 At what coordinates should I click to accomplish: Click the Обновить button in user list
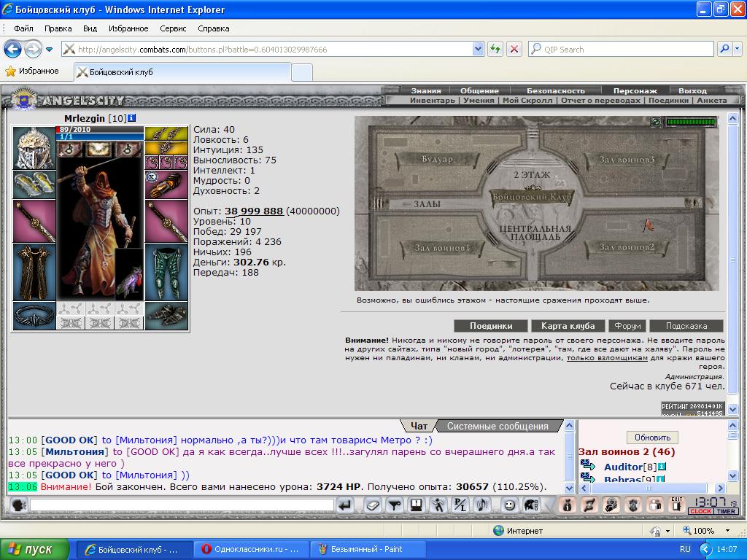click(652, 437)
